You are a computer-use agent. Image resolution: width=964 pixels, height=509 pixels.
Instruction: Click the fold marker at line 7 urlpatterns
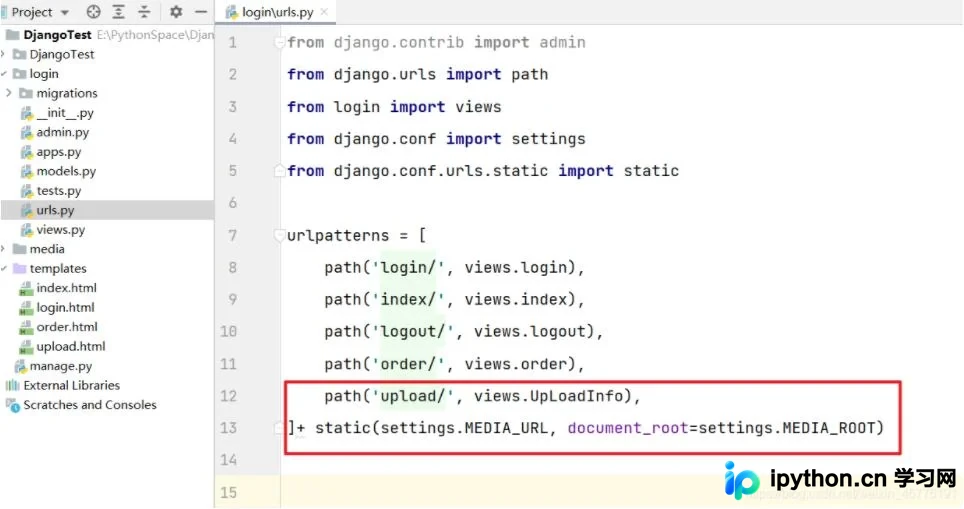(279, 235)
